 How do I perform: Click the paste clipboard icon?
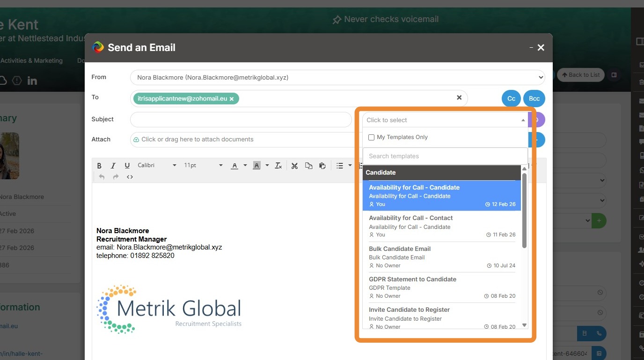click(322, 166)
